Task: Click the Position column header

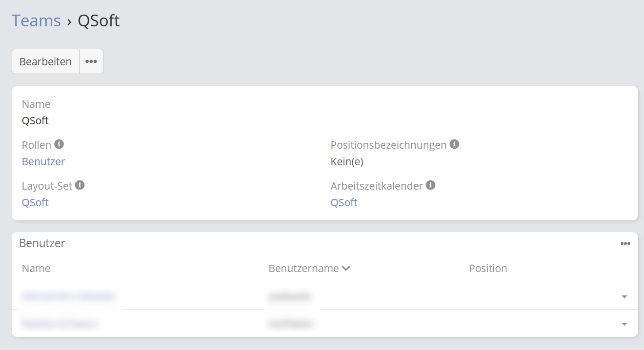Action: point(488,268)
